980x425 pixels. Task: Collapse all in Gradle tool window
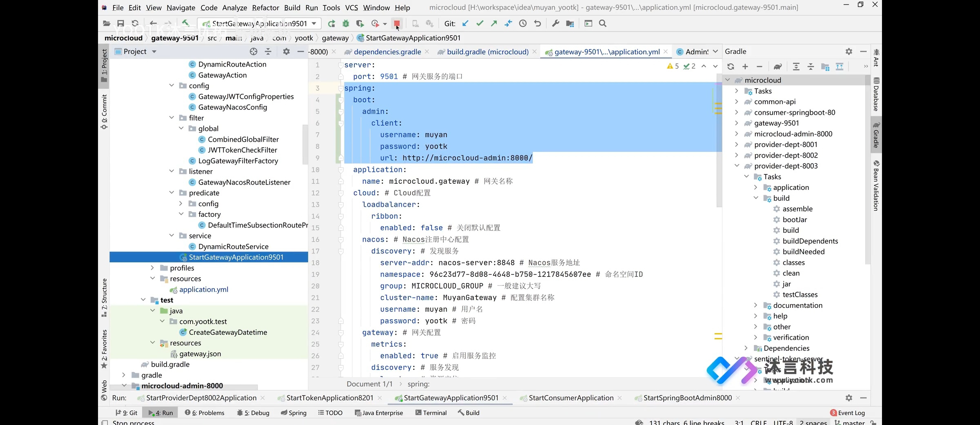point(811,67)
